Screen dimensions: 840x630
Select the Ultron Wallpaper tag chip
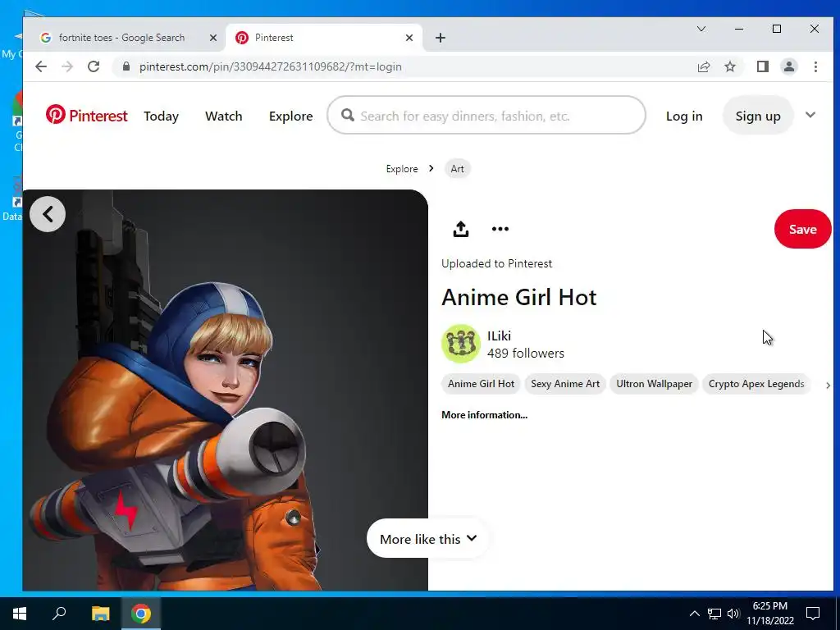[654, 384]
